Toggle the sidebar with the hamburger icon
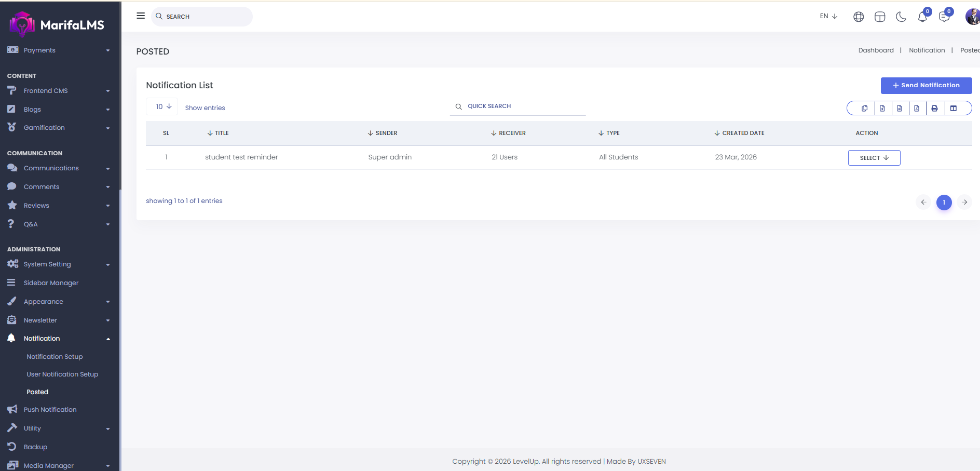This screenshot has width=980, height=471. click(x=141, y=16)
